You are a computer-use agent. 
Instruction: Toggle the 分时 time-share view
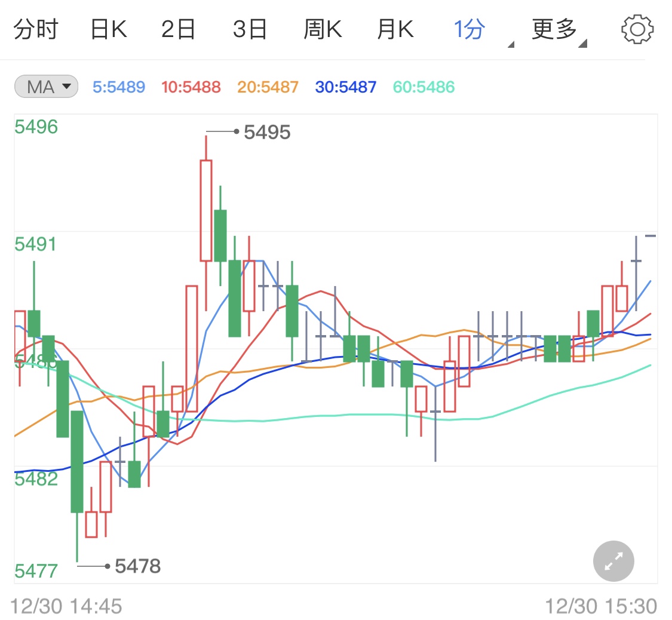pos(37,28)
